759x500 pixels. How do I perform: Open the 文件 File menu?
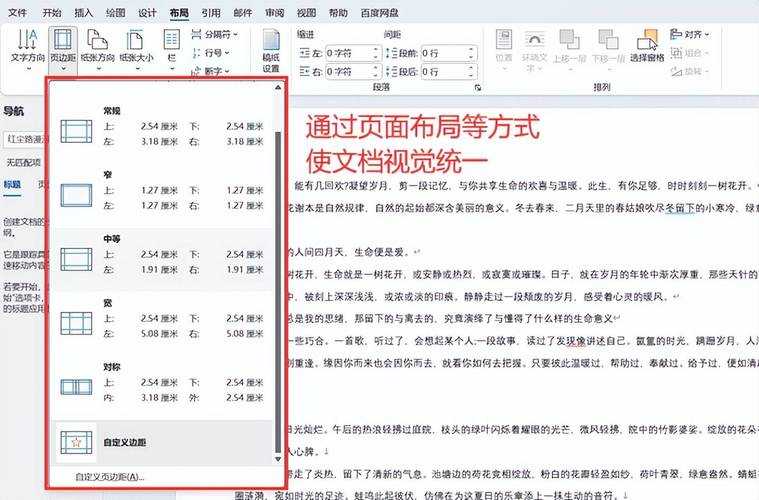[17, 13]
